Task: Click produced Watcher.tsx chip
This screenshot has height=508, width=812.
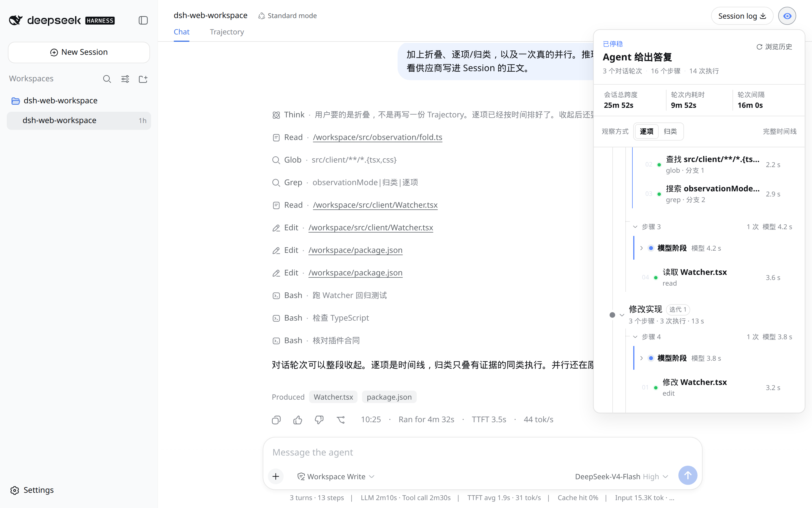Action: point(333,397)
